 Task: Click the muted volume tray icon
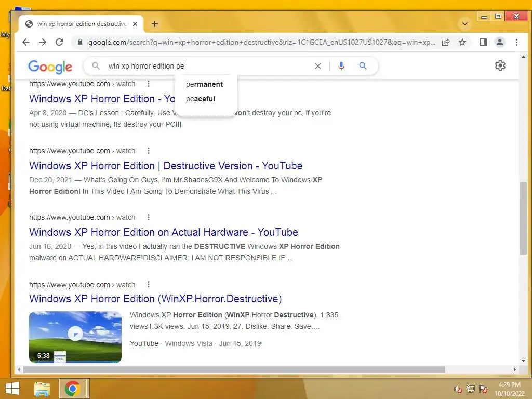pyautogui.click(x=458, y=389)
